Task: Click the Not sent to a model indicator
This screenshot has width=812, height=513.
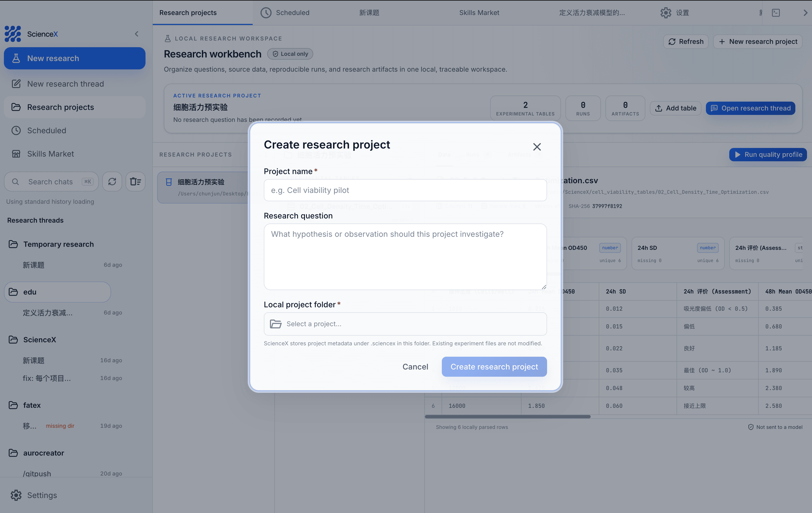Action: [775, 427]
